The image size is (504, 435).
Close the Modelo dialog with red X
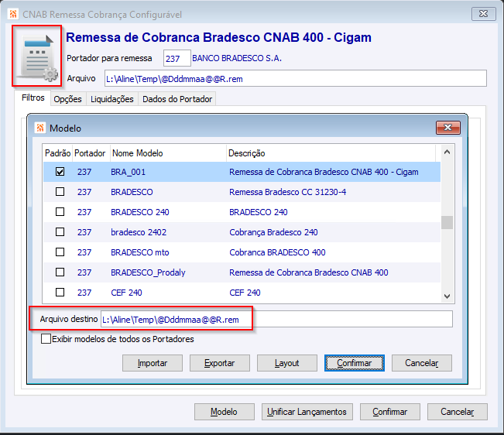tap(448, 128)
